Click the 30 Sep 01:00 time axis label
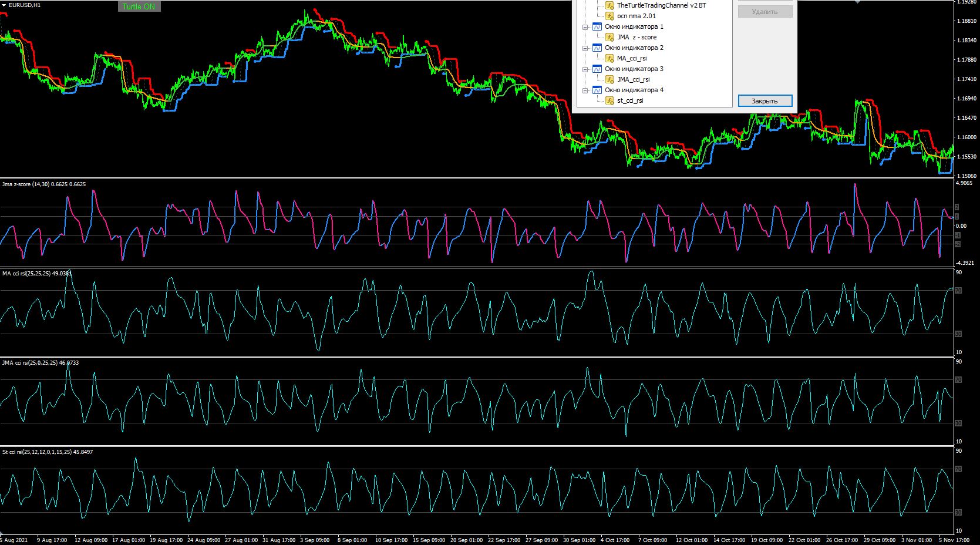Screen dimensions: 980x545 [x=578, y=540]
